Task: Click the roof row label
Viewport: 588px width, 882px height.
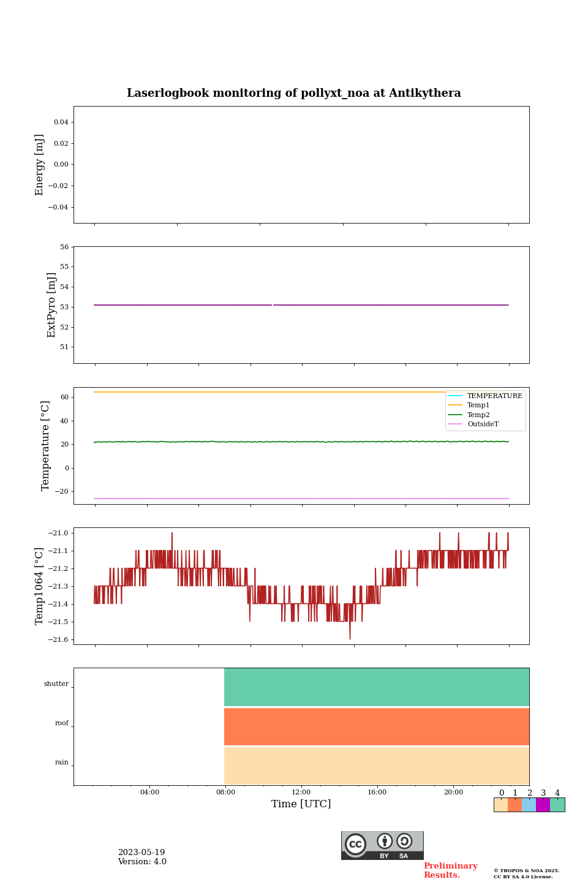Action: [62, 723]
